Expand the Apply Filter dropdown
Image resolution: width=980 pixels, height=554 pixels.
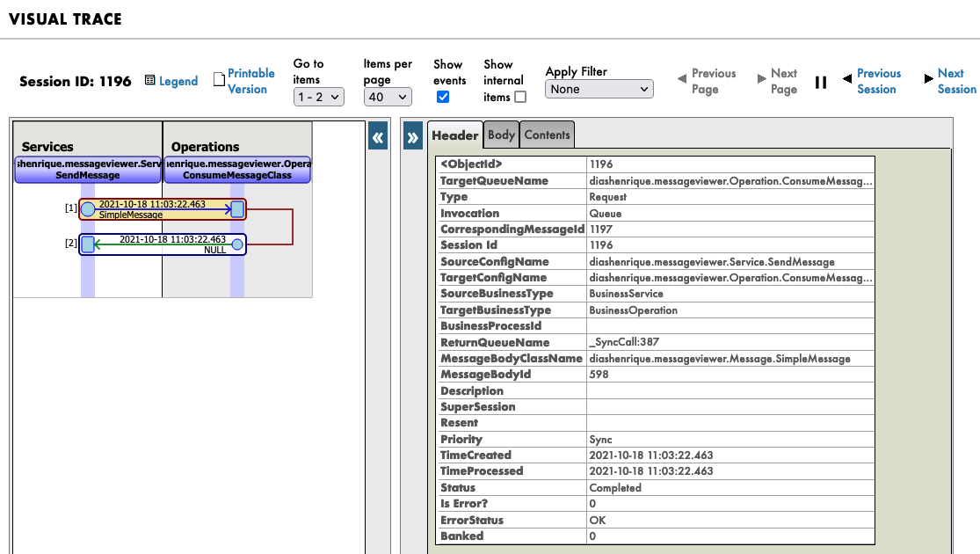pos(599,89)
